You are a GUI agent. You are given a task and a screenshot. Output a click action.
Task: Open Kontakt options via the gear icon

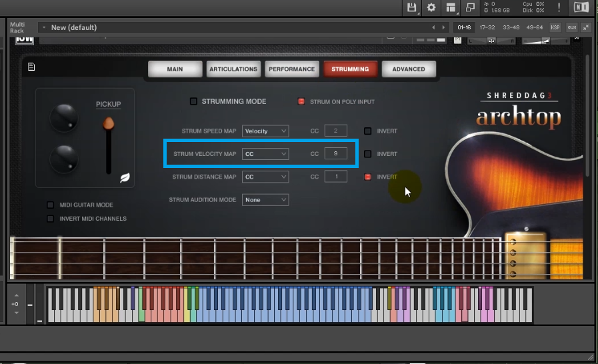(x=431, y=7)
